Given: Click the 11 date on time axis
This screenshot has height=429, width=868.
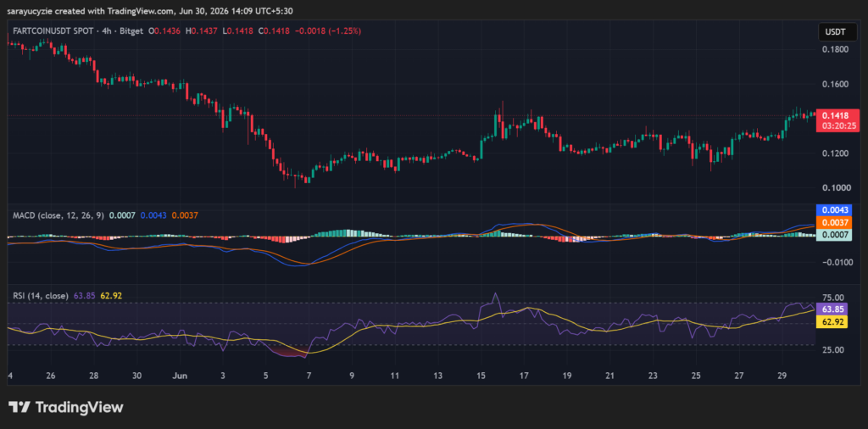Looking at the screenshot, I should (394, 376).
